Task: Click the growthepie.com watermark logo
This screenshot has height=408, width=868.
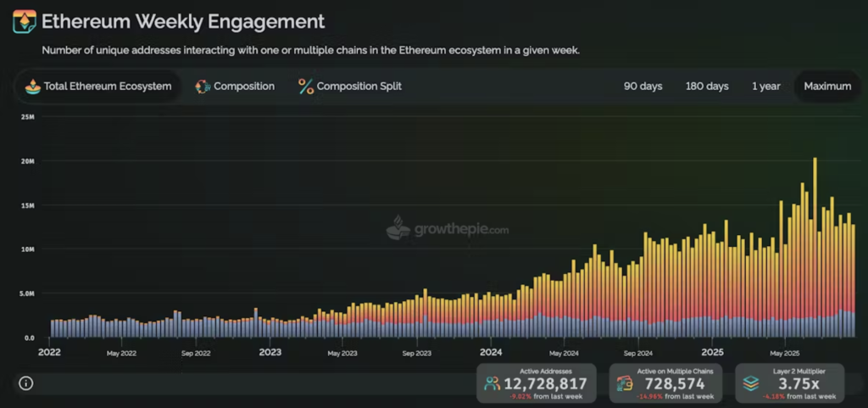Action: click(398, 228)
